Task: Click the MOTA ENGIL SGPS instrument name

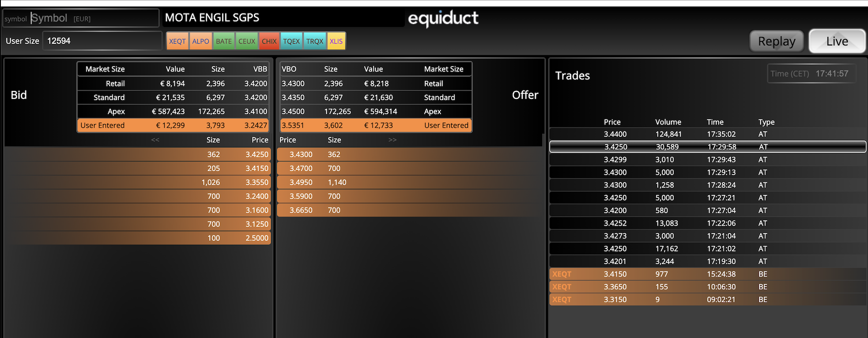Action: pyautogui.click(x=212, y=18)
